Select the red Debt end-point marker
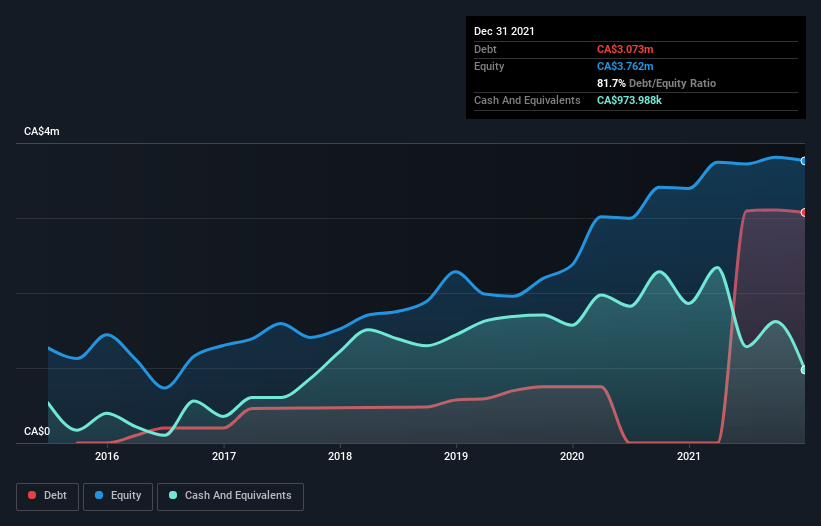Image resolution: width=821 pixels, height=526 pixels. pyautogui.click(x=804, y=212)
